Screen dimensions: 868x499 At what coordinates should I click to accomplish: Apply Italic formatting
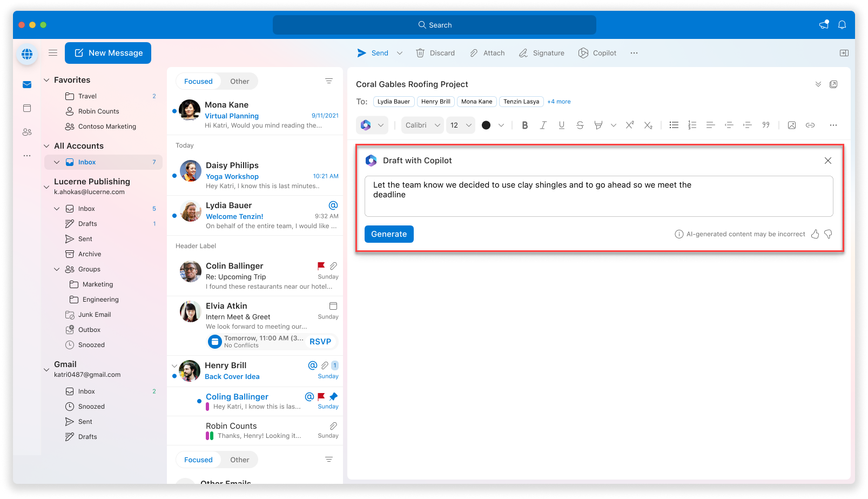pyautogui.click(x=543, y=125)
